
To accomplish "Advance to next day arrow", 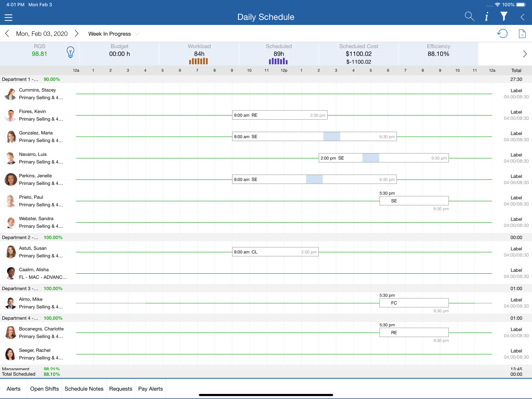I will point(77,34).
